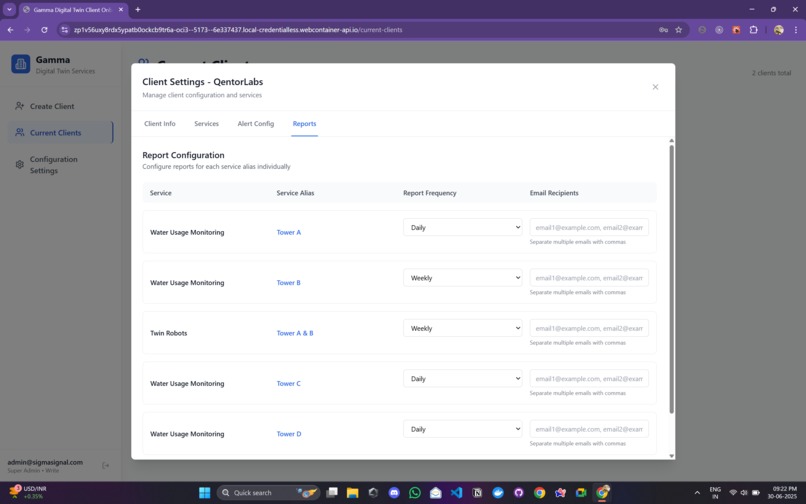The image size is (806, 504).
Task: Focus the Email Recipients field for Tower B
Action: coord(589,278)
